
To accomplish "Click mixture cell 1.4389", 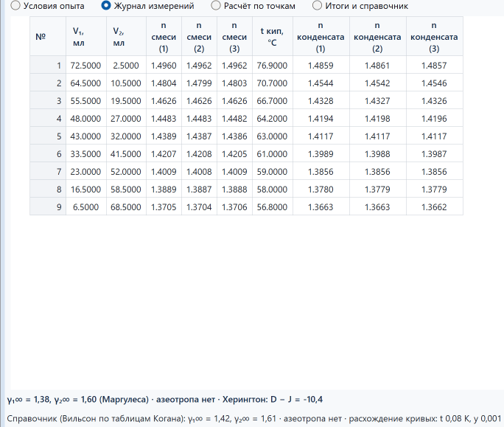I will click(164, 136).
